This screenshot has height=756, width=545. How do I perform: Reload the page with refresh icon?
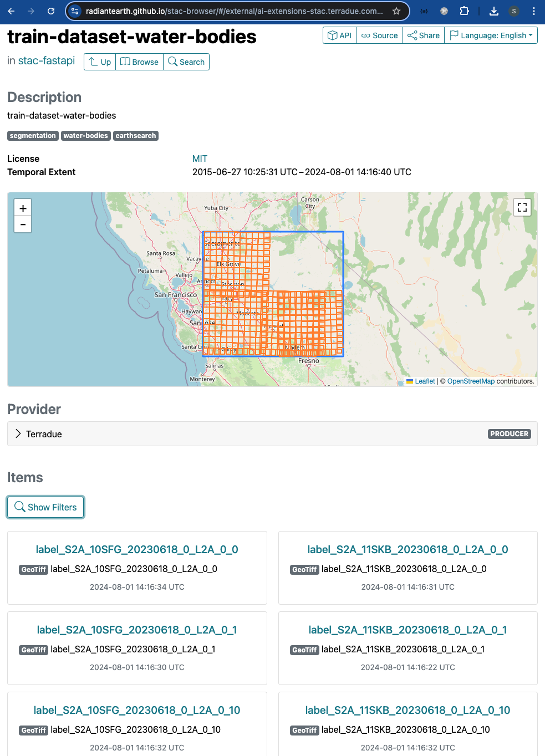[x=51, y=11]
